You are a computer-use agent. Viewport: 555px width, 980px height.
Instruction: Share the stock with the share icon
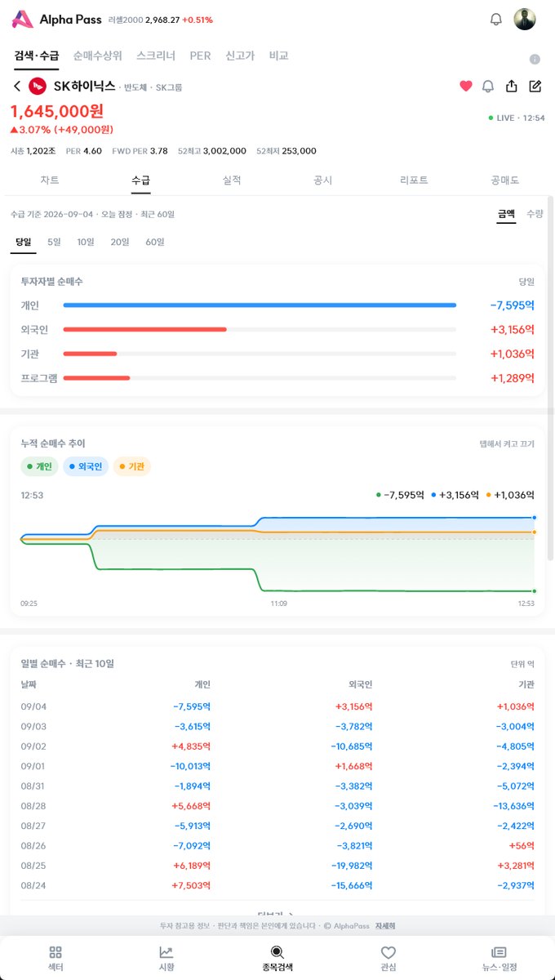pos(512,86)
